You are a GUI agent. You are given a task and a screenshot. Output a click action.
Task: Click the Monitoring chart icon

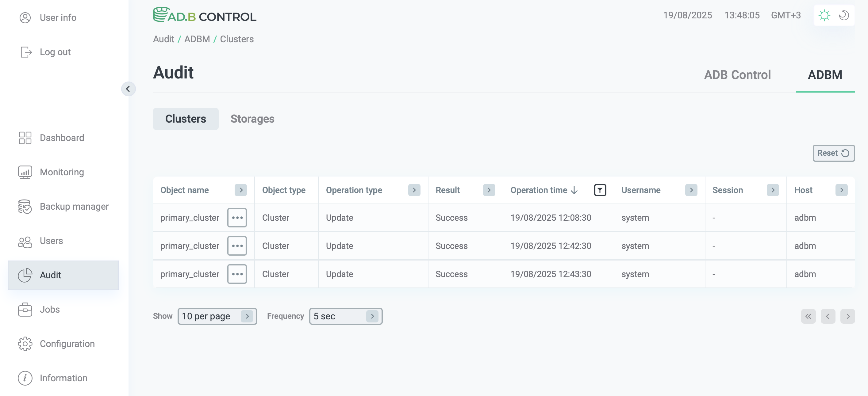point(25,172)
